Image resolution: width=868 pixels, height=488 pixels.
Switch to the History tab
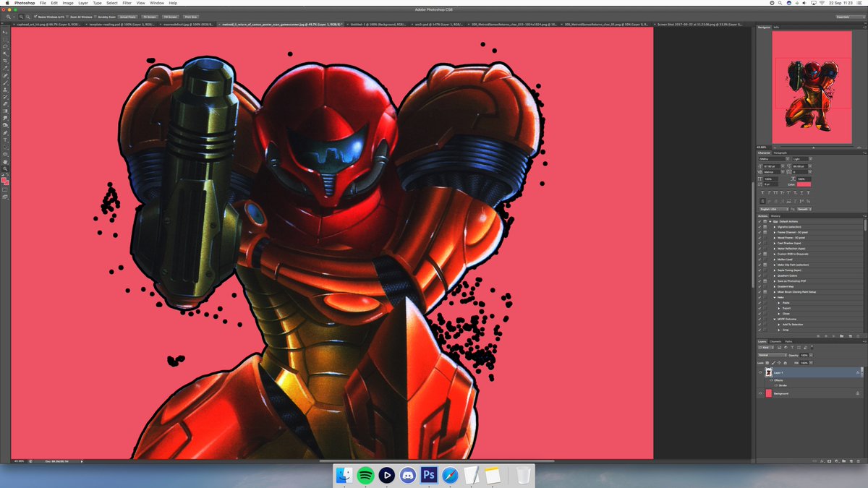coord(775,216)
